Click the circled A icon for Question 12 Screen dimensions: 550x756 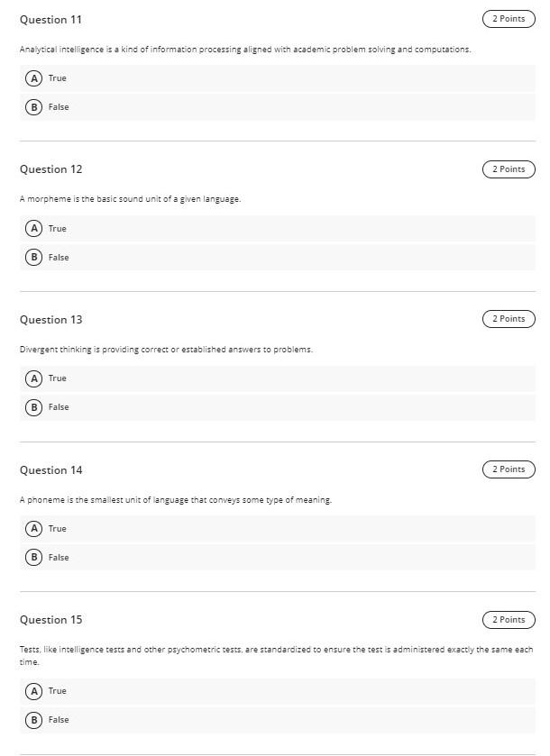tap(34, 228)
